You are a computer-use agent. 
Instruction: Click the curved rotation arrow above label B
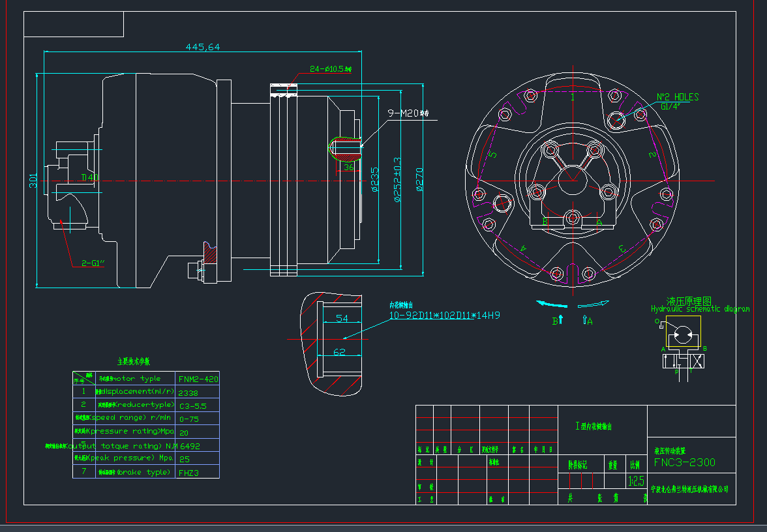click(552, 303)
